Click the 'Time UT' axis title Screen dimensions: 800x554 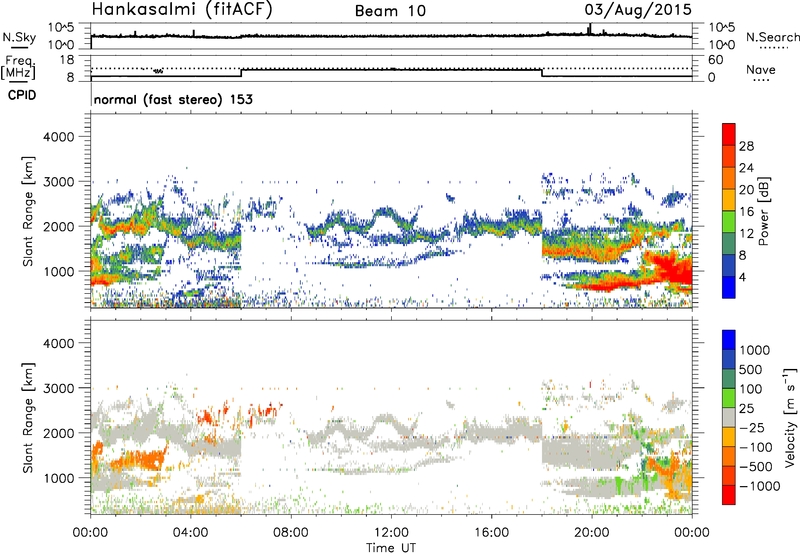[391, 548]
